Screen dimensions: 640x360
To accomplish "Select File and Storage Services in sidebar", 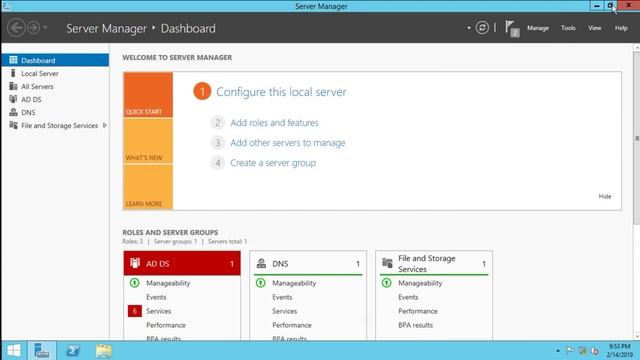I will pos(55,125).
